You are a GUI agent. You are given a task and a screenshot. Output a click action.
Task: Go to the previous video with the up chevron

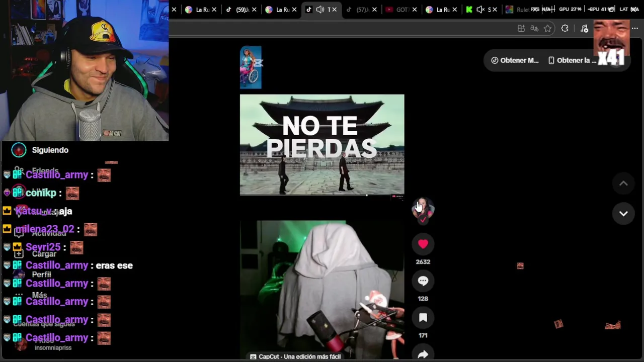[x=623, y=184]
